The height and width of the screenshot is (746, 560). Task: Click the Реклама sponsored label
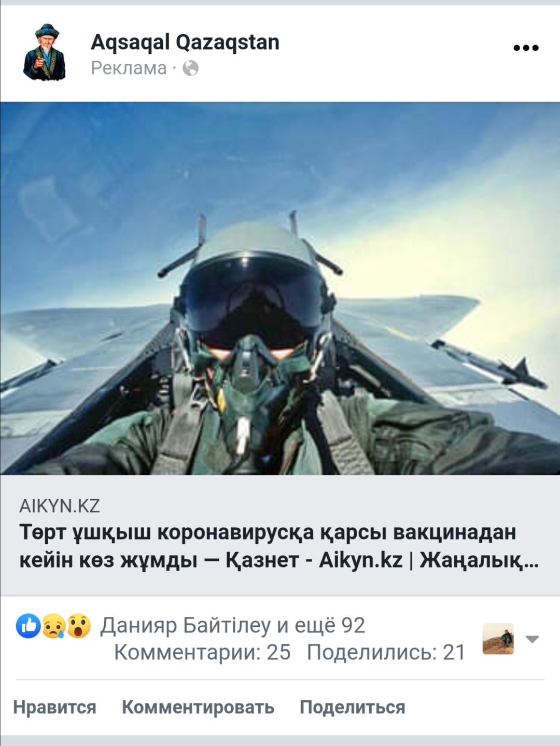(x=129, y=68)
